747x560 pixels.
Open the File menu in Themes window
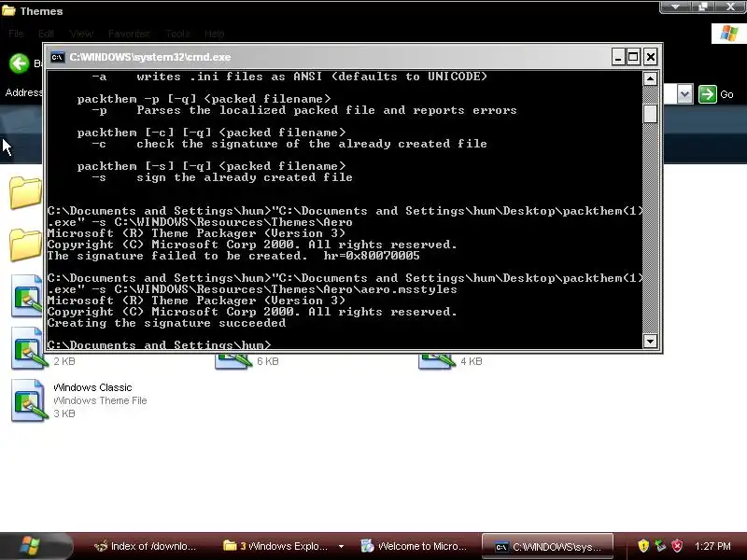point(16,34)
